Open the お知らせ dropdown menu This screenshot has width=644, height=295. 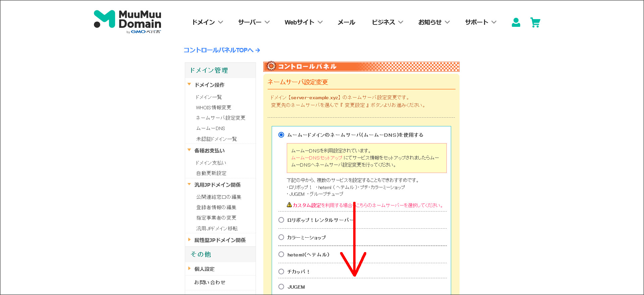coord(434,22)
